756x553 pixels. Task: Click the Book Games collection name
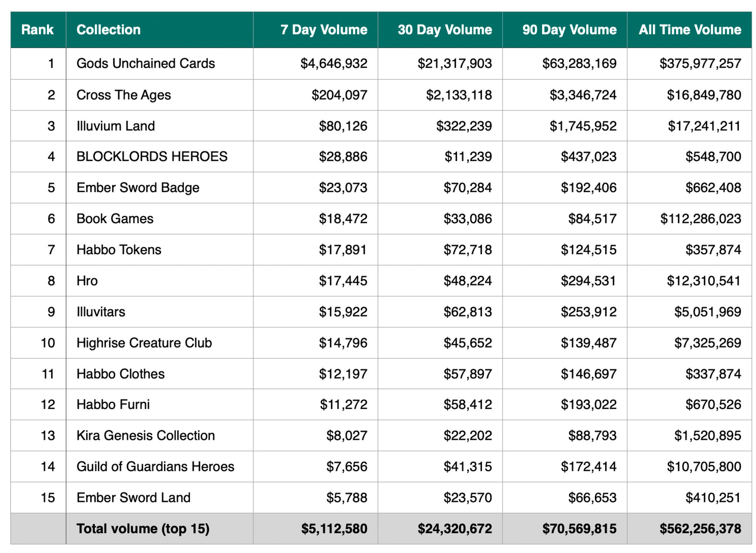click(115, 218)
